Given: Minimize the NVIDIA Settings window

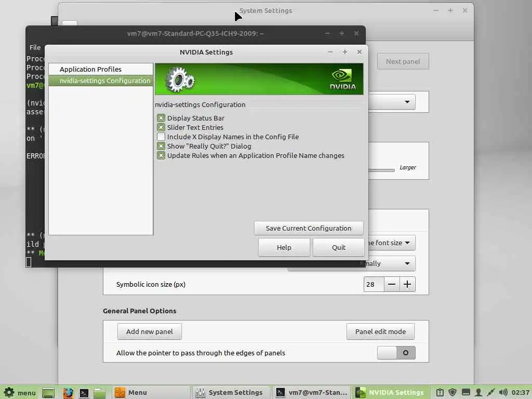Looking at the screenshot, I should [330, 52].
